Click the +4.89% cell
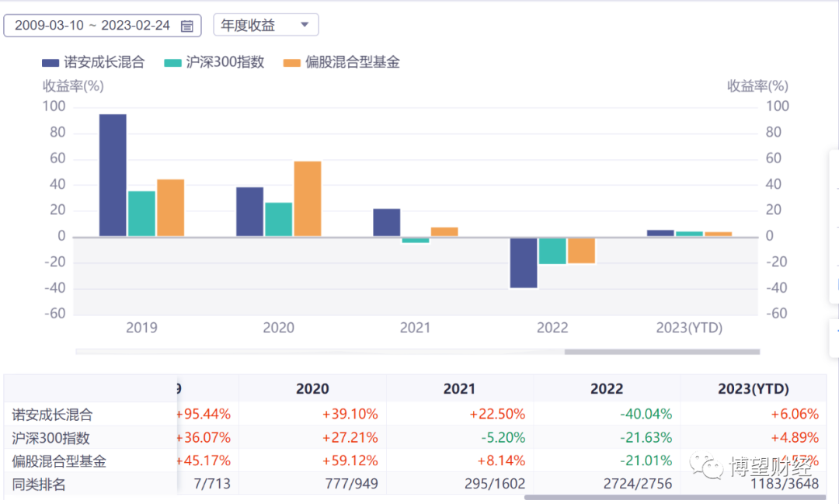Screen dimensions: 839x504 pos(795,438)
